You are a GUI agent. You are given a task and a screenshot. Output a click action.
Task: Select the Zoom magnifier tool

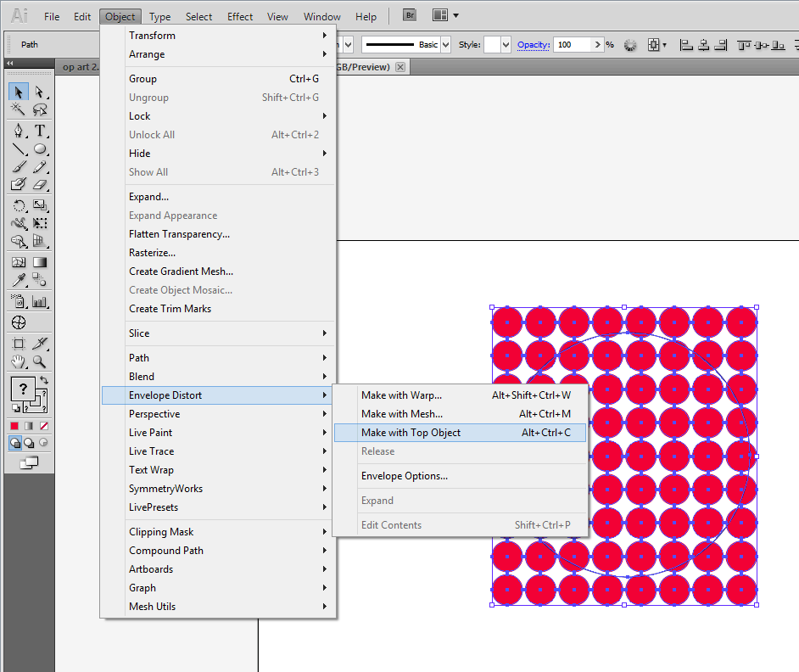pos(39,362)
